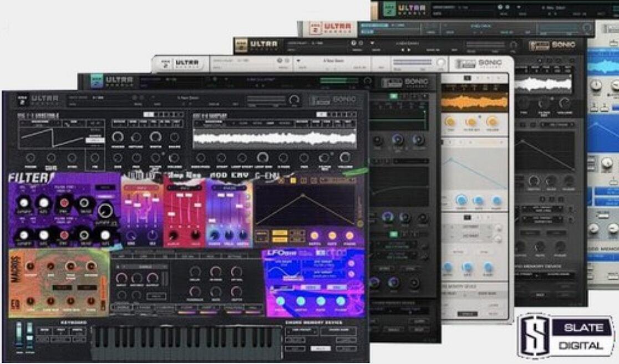Click the Chord Name button in Chord Memory
The image size is (619, 364).
tap(338, 331)
